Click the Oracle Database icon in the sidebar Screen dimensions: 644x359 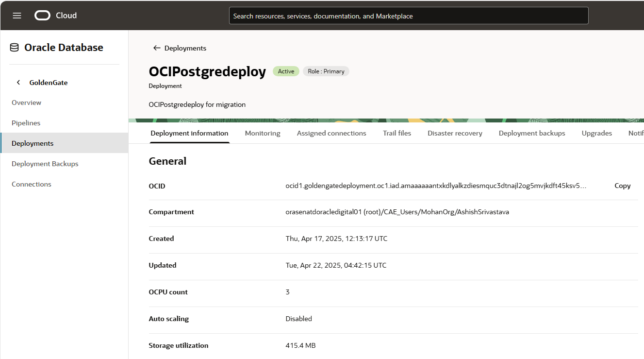coord(15,48)
